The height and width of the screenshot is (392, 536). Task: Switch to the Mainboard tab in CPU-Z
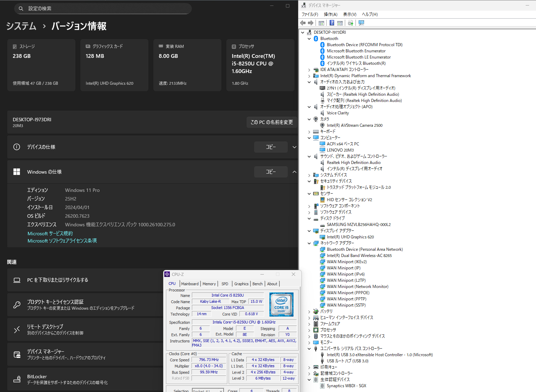click(x=190, y=284)
